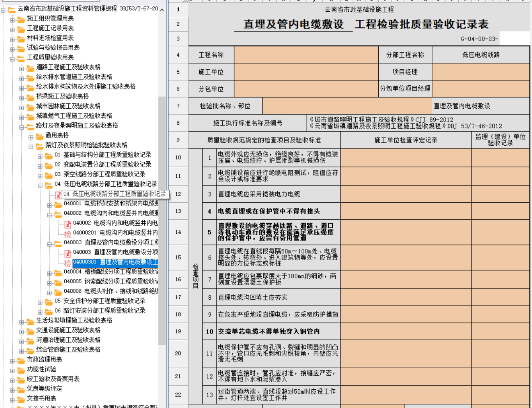Click the 低压电缆线路 cell
This screenshot has height=408, width=532.
[x=481, y=55]
